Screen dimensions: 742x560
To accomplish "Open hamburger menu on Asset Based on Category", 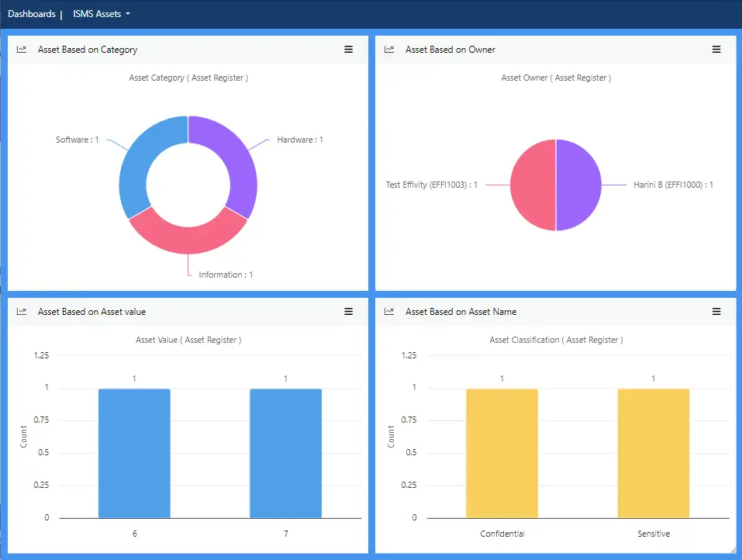I will pyautogui.click(x=349, y=50).
